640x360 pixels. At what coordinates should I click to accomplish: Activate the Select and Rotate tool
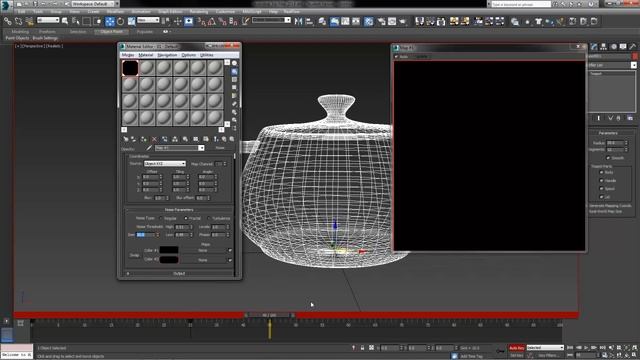click(x=120, y=21)
